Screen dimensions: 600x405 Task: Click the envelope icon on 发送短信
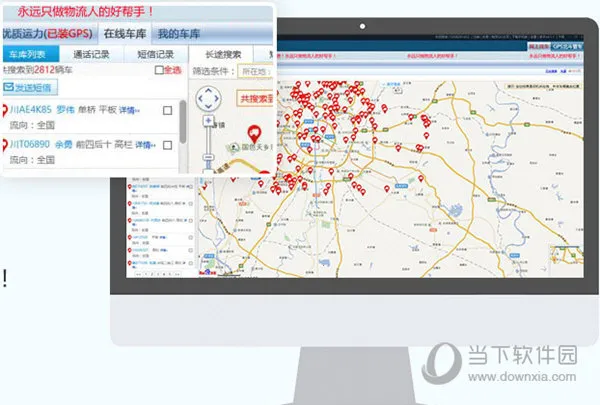(x=8, y=88)
